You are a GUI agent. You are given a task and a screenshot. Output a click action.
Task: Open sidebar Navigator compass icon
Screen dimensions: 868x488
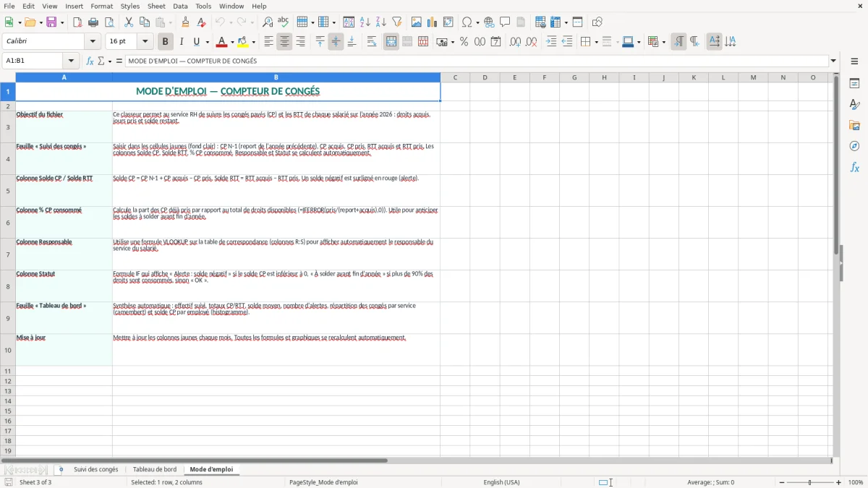point(854,146)
